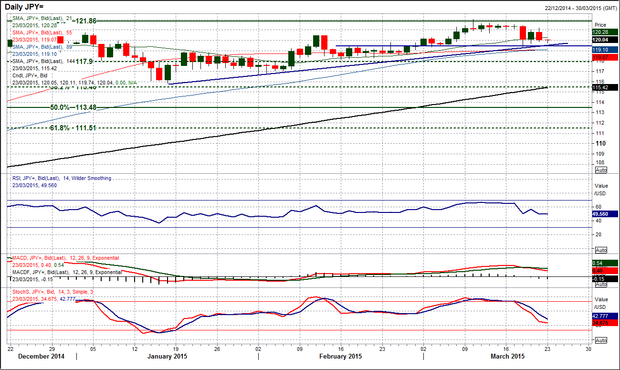Select the MACD 12, 26, 9 Exponential legend

tap(65, 258)
